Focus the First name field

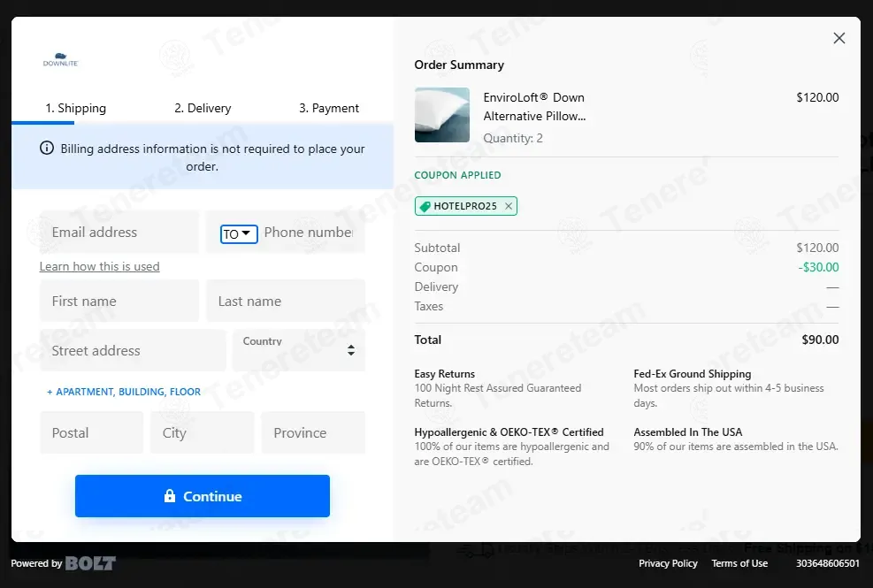[119, 302]
